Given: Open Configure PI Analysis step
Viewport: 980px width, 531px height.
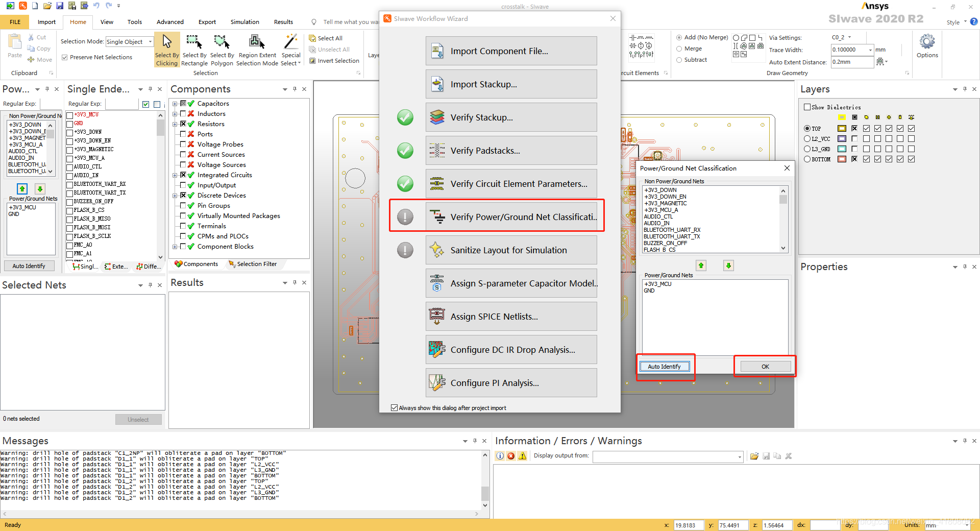Looking at the screenshot, I should point(511,383).
